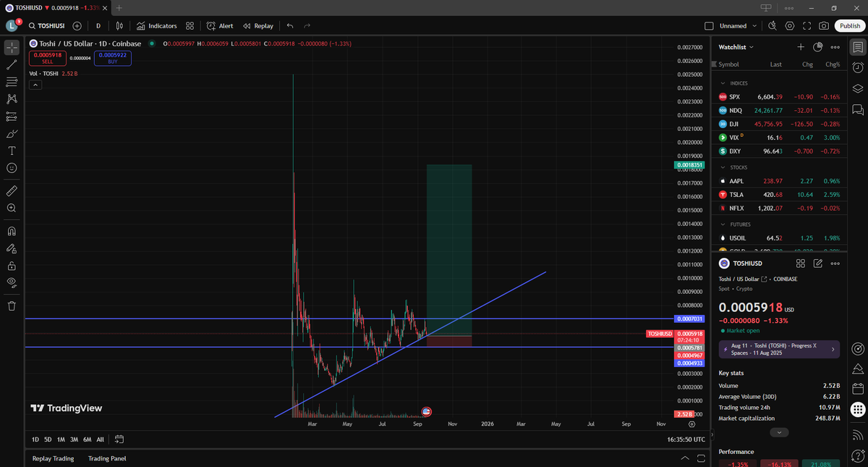This screenshot has height=467, width=868.
Task: Open a new tab with the plus button
Action: point(119,7)
